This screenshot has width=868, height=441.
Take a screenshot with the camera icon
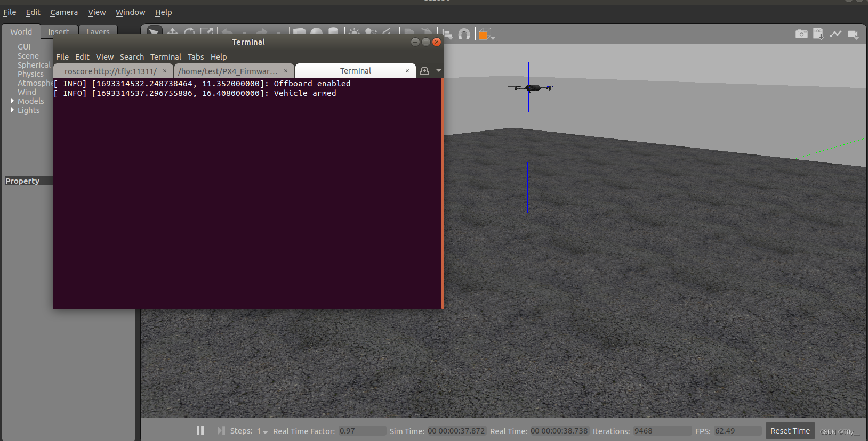(x=801, y=34)
